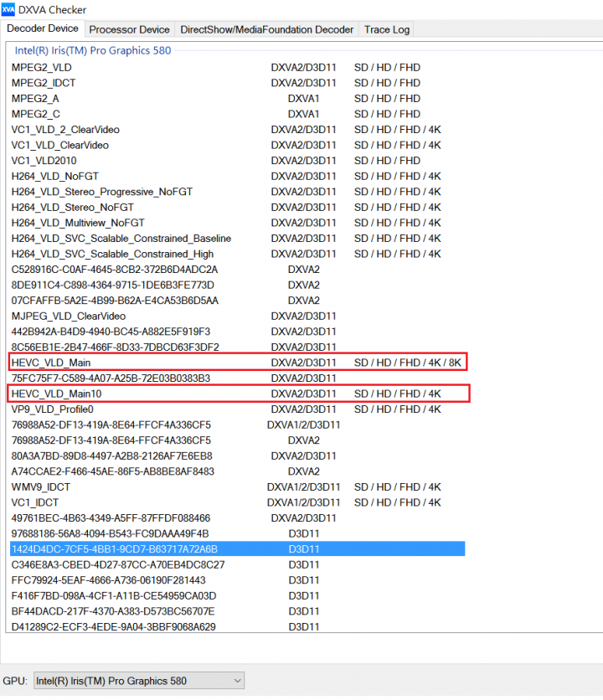Select the VC1_VLD2010 row
The height and width of the screenshot is (700, 603).
238,161
